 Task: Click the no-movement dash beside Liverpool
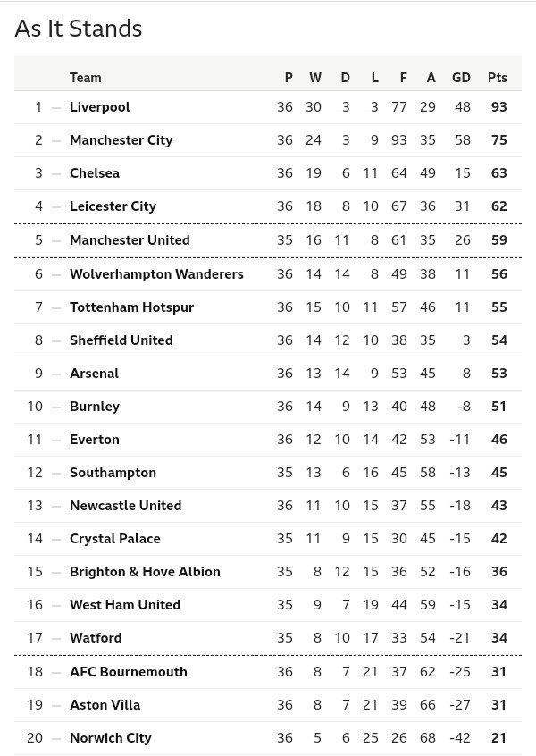pyautogui.click(x=56, y=107)
